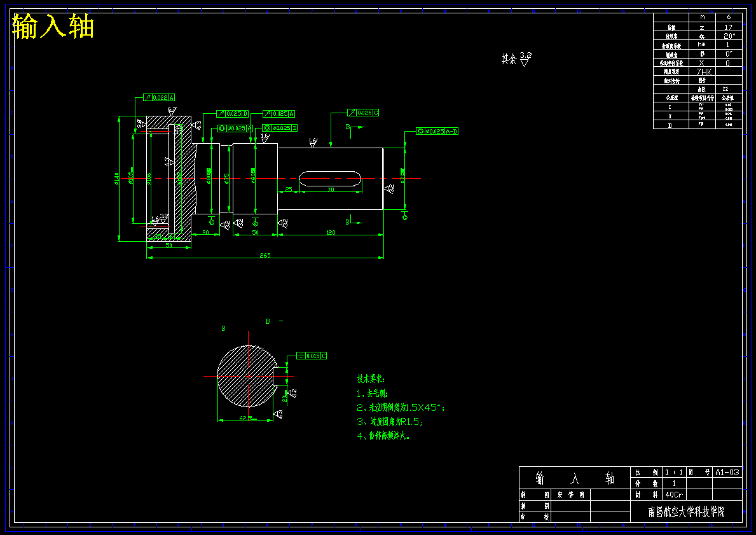Image resolution: width=756 pixels, height=535 pixels.
Task: Click the yellow 输入轴 heading text
Action: click(53, 25)
